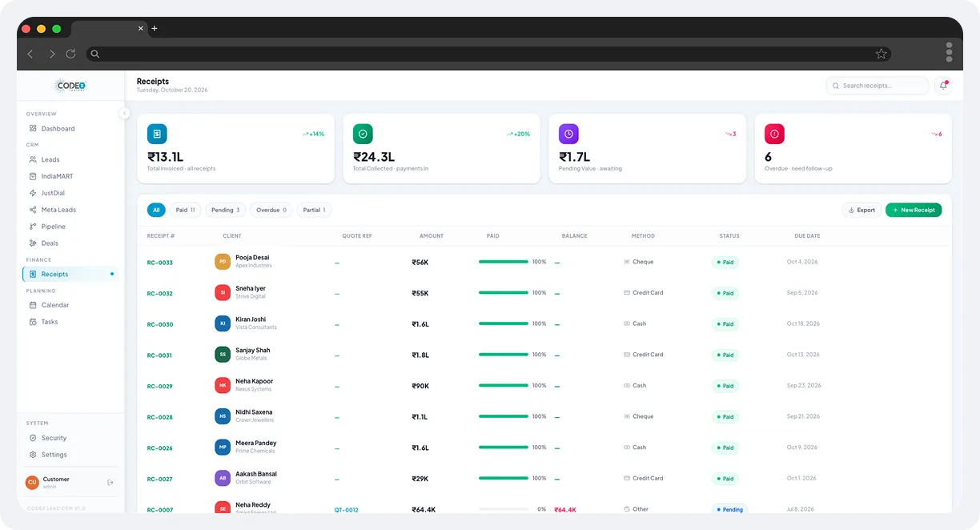Screen dimensions: 980x530
Task: Click the Security shield icon
Action: point(33,438)
